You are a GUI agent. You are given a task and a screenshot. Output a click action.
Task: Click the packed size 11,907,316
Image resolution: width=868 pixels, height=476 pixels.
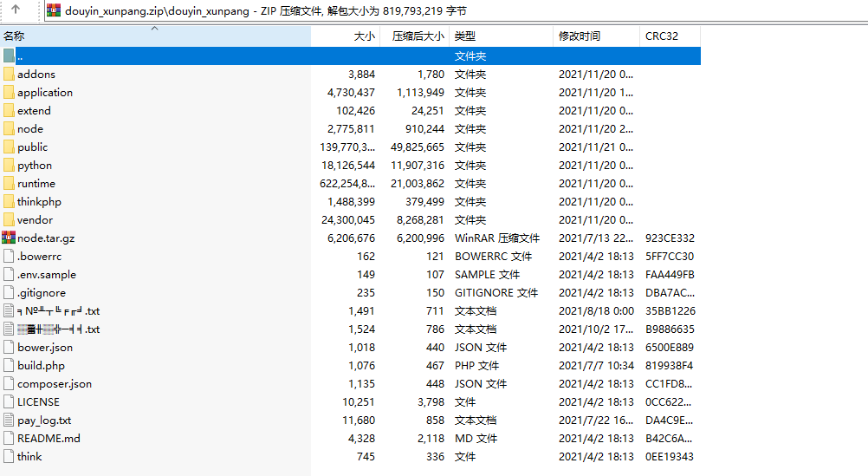418,166
